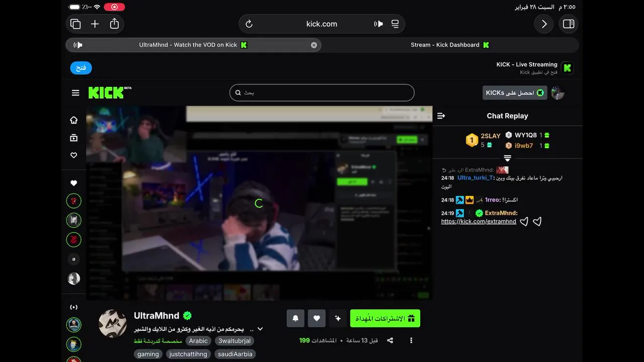Image resolution: width=644 pixels, height=362 pixels.
Task: Click moderator badge beside 1rreo
Action: click(460, 200)
